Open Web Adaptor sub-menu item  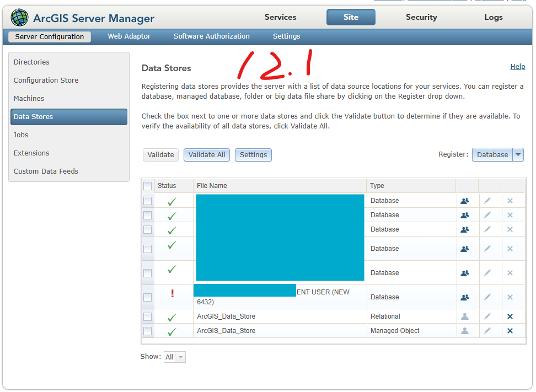click(129, 36)
